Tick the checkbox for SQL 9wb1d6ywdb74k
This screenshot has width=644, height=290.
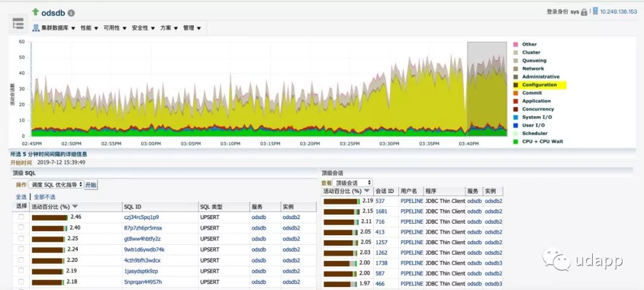coord(21,250)
